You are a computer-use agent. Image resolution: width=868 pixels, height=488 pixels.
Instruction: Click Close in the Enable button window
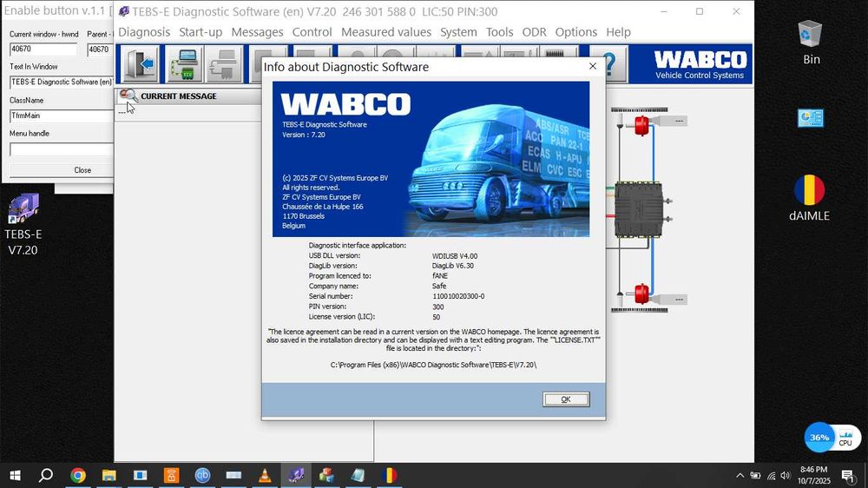pos(62,170)
